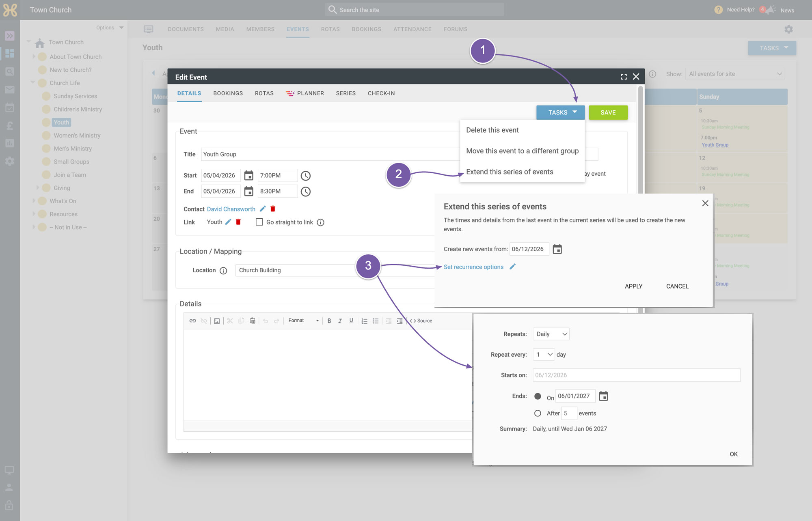The width and height of the screenshot is (812, 521).
Task: Open the Format paragraph style dropdown
Action: (x=303, y=321)
